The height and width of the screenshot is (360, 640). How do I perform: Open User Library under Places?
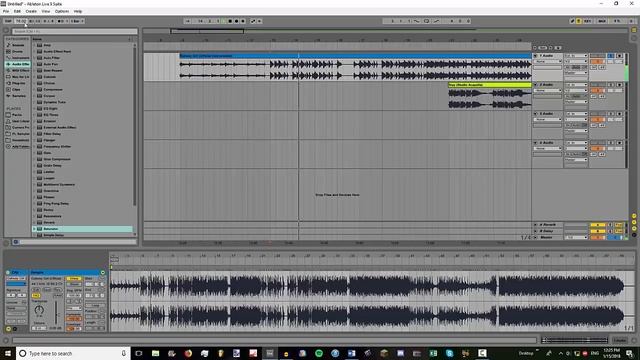coord(18,121)
